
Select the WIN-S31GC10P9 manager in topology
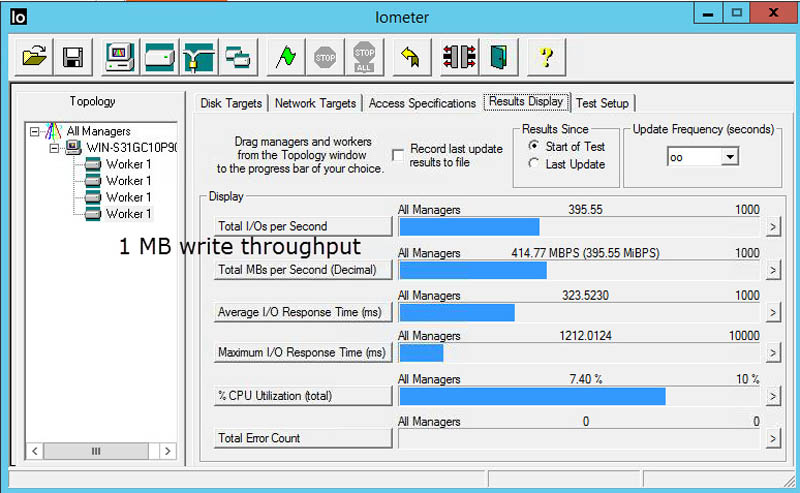[x=132, y=148]
